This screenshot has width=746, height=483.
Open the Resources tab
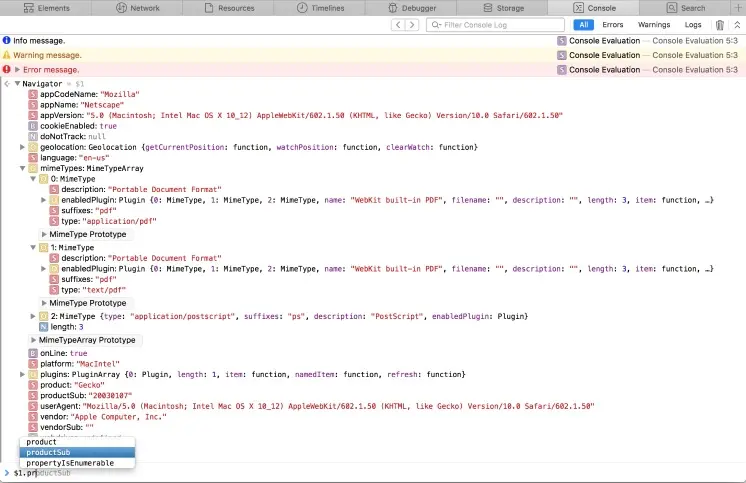[x=228, y=8]
